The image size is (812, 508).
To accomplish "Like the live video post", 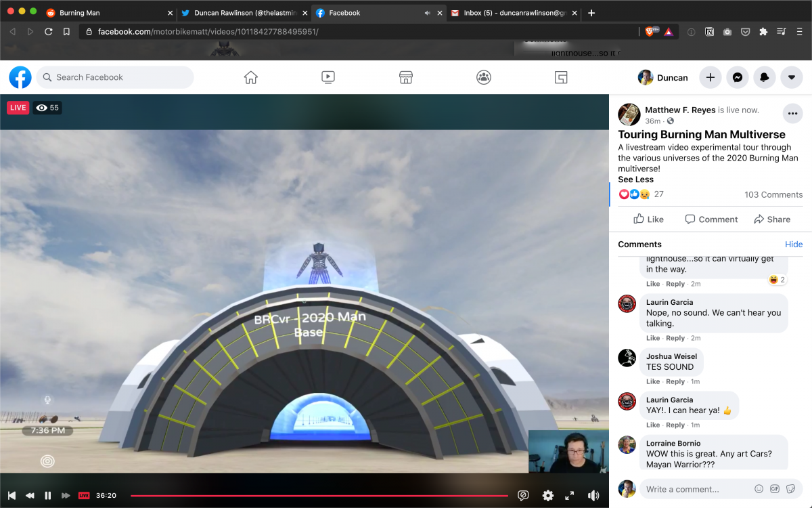I will (x=648, y=219).
